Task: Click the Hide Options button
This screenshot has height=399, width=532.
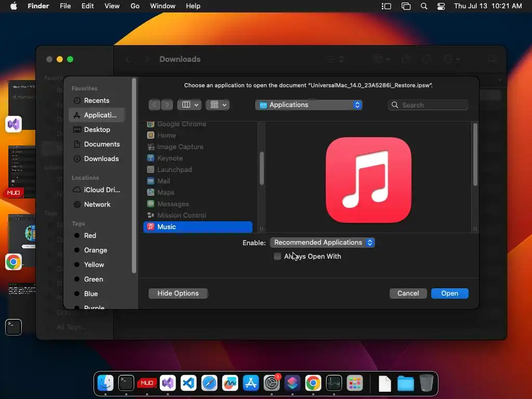Action: (x=178, y=293)
